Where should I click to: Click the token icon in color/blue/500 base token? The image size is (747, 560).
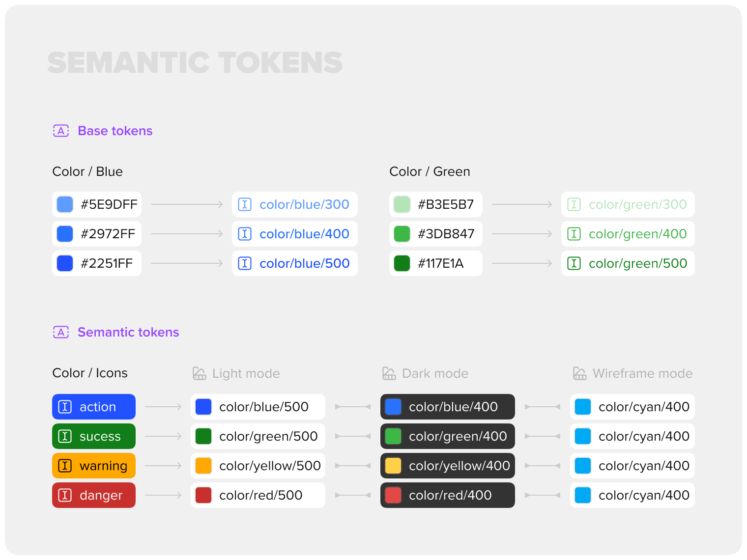coord(245,263)
